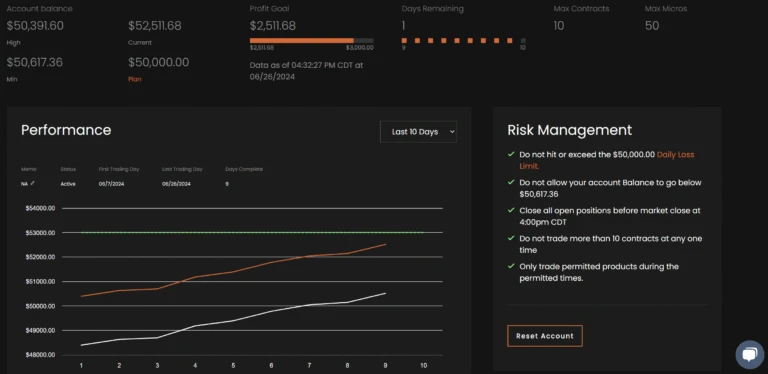Click the 4:00pm CDT market close rule
Image resolution: width=768 pixels, height=374 pixels.
click(x=610, y=216)
